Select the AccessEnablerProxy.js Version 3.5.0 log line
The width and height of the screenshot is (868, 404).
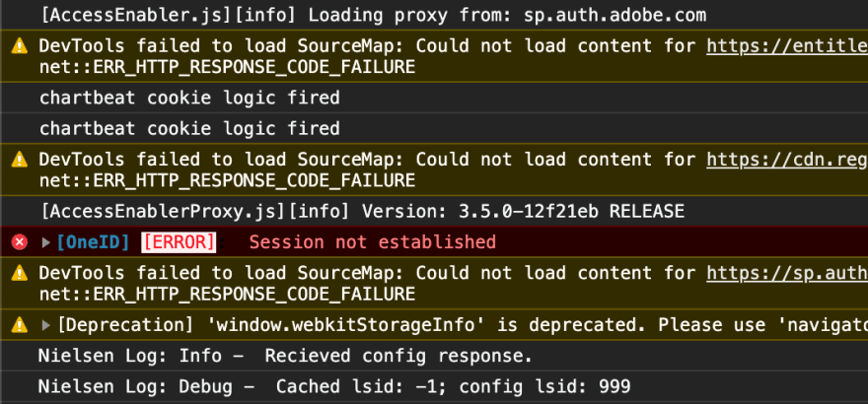pos(363,211)
